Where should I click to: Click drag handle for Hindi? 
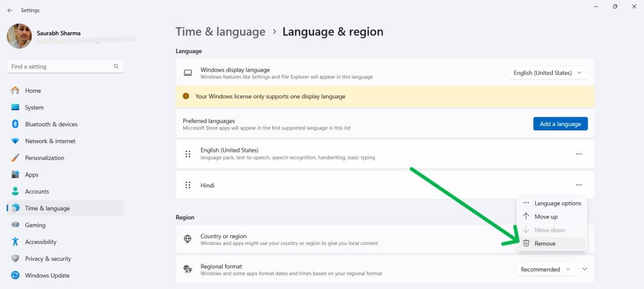tap(188, 185)
